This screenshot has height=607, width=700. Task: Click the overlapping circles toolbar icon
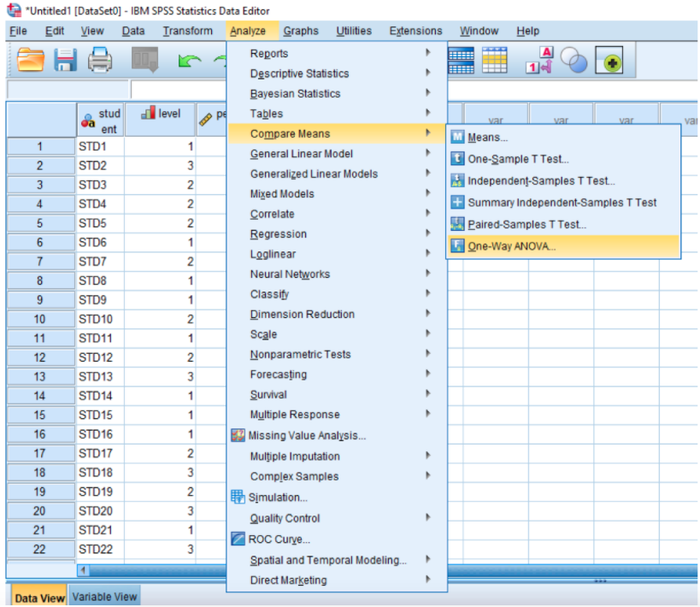574,60
